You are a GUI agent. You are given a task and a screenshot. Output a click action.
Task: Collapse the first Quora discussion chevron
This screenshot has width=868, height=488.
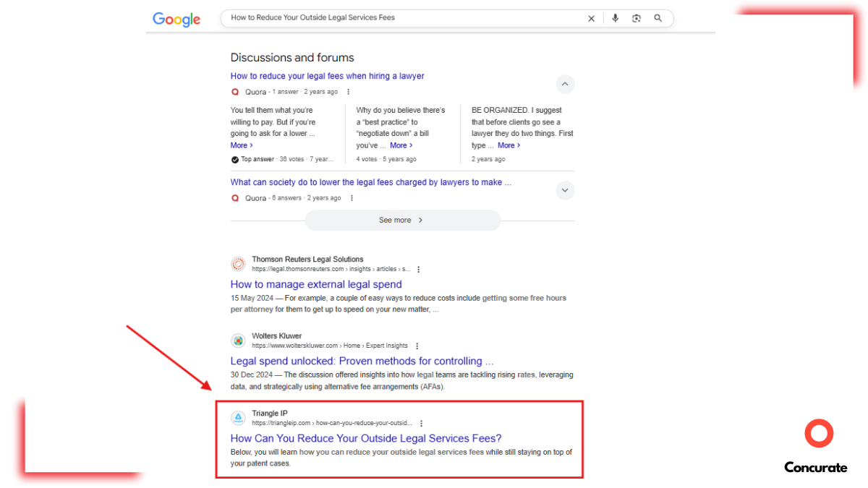[x=565, y=85]
